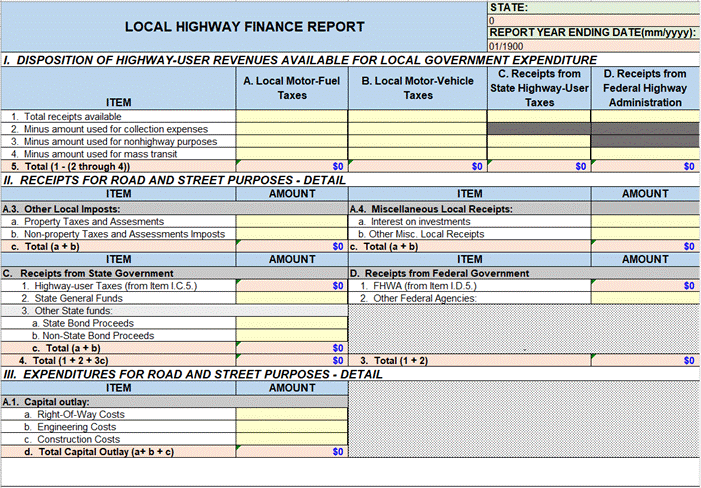
Task: Click 3. Other State funds row label
Action: pos(67,311)
